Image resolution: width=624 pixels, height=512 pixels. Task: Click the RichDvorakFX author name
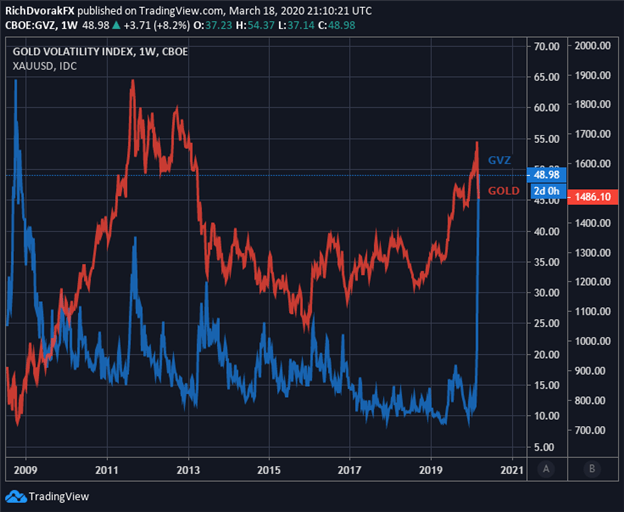pyautogui.click(x=40, y=11)
